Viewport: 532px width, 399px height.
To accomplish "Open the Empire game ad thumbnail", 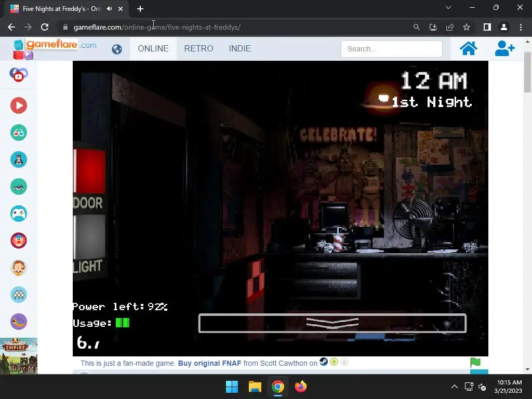I will pyautogui.click(x=19, y=356).
